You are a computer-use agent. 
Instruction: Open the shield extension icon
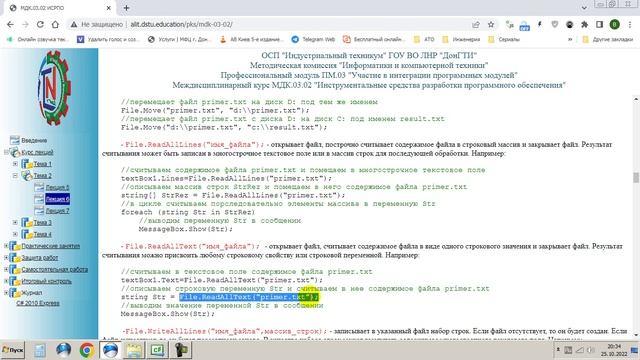[x=555, y=24]
